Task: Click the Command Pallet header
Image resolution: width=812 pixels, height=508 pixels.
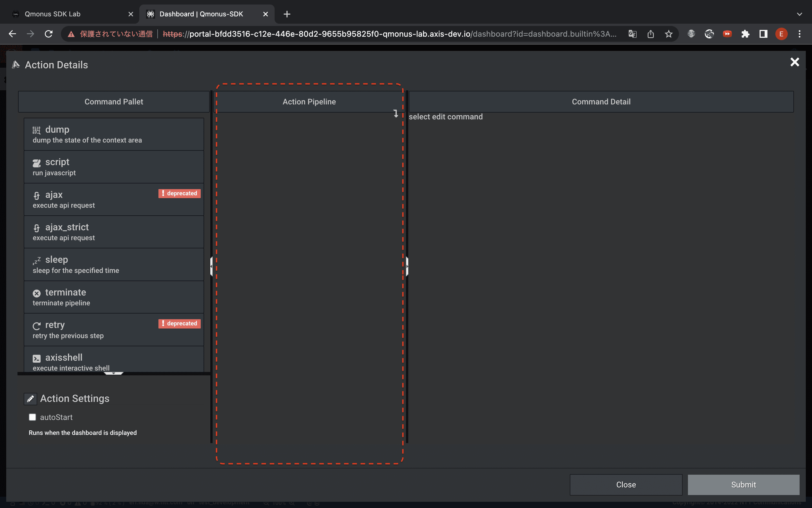Action: pos(114,102)
